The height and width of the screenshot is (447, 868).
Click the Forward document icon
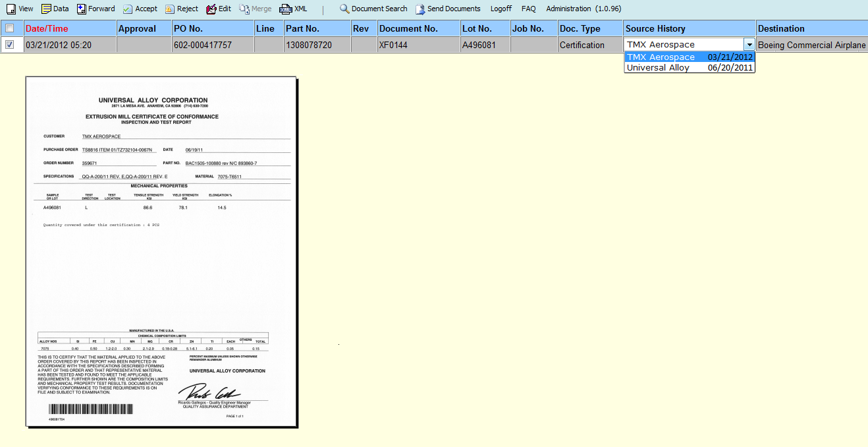pyautogui.click(x=82, y=9)
